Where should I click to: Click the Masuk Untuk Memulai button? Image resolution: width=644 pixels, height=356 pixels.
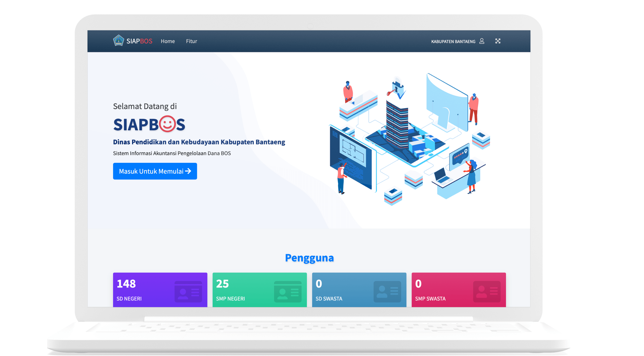pyautogui.click(x=155, y=171)
